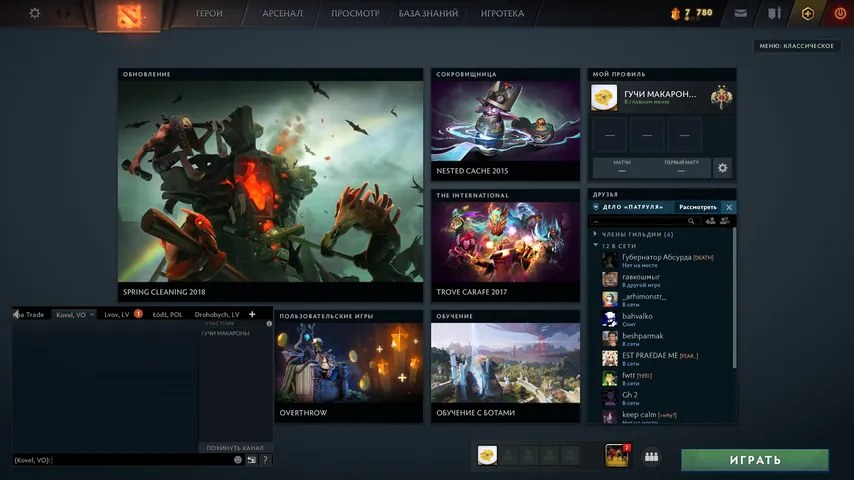The image size is (854, 480).
Task: Click the search magnifier in friends search
Action: 691,221
